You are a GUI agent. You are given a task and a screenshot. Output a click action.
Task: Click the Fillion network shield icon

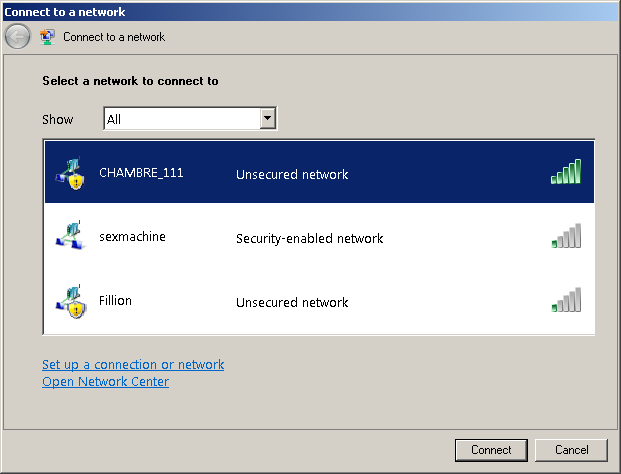coord(71,301)
